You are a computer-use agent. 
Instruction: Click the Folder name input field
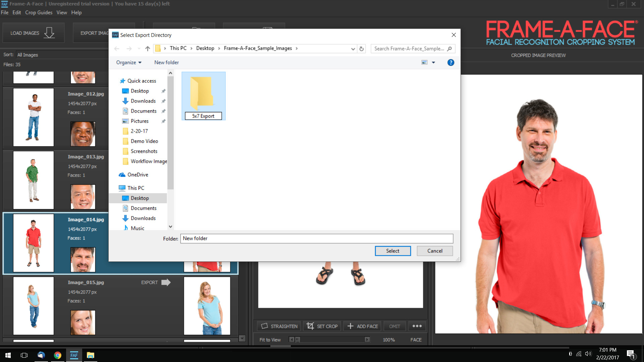click(316, 238)
